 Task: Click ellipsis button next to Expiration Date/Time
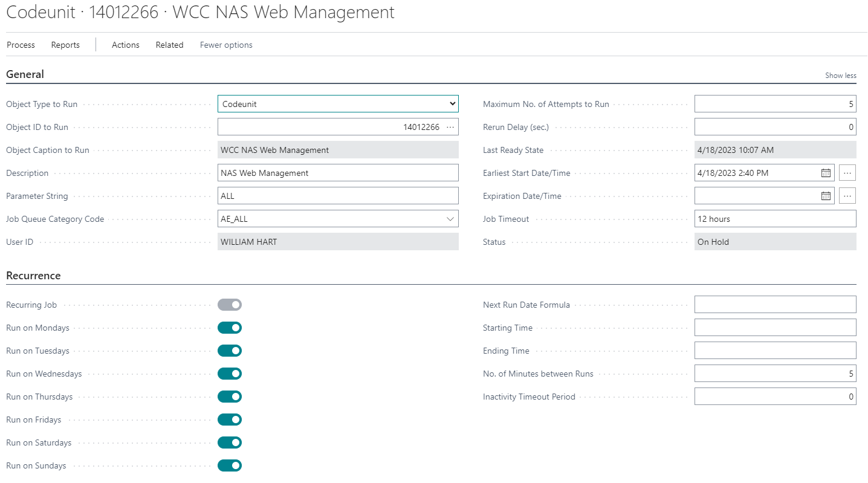[x=847, y=196]
